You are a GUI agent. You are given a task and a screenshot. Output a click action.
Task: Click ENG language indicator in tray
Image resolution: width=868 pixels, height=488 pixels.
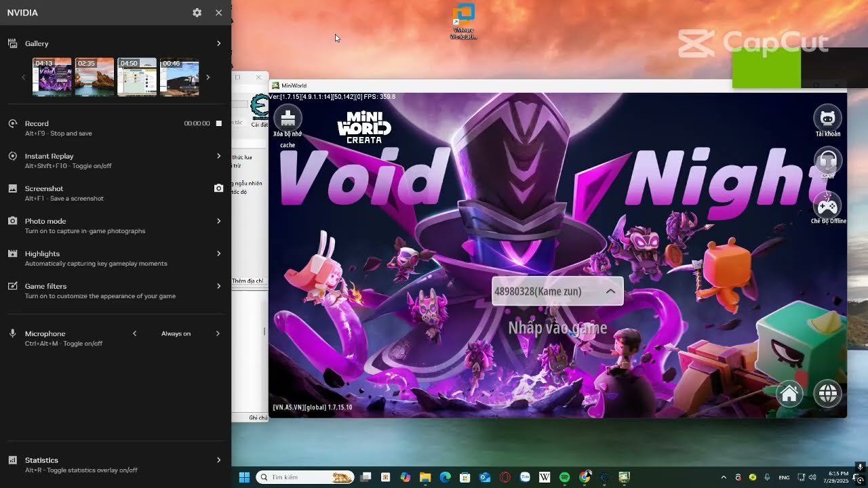pyautogui.click(x=784, y=477)
